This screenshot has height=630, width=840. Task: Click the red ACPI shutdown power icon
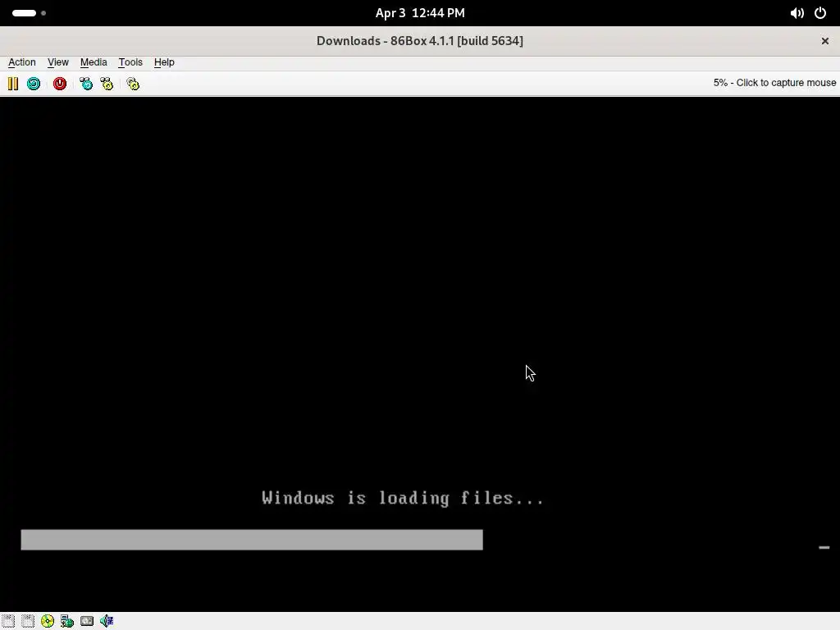click(x=60, y=84)
